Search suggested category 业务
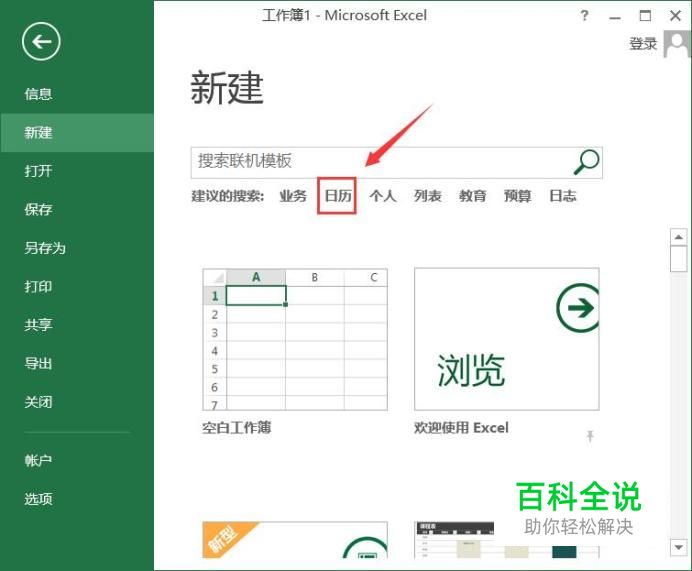Viewport: 692px width, 571px height. point(293,196)
